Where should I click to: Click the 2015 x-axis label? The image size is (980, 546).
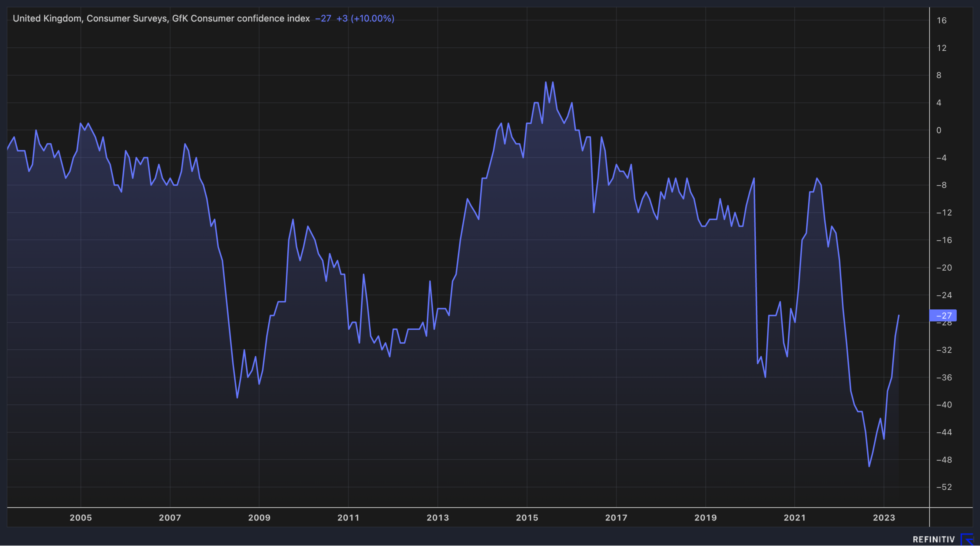(527, 518)
